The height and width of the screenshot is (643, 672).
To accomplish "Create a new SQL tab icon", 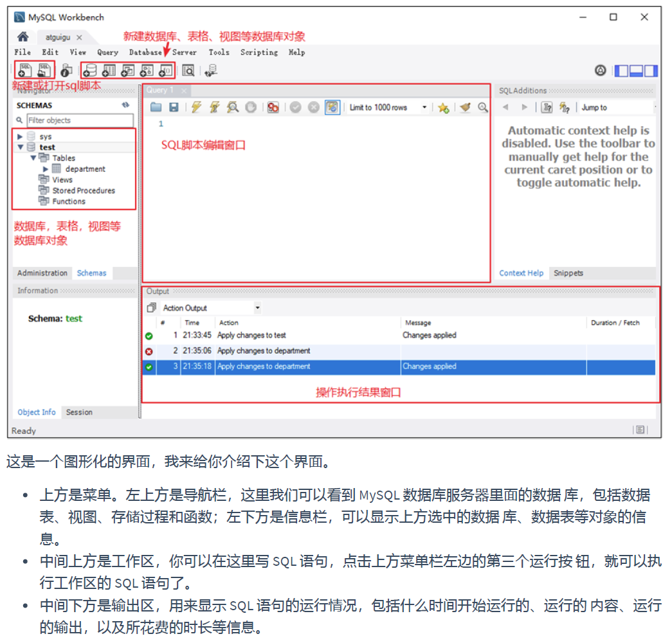I will pos(24,70).
